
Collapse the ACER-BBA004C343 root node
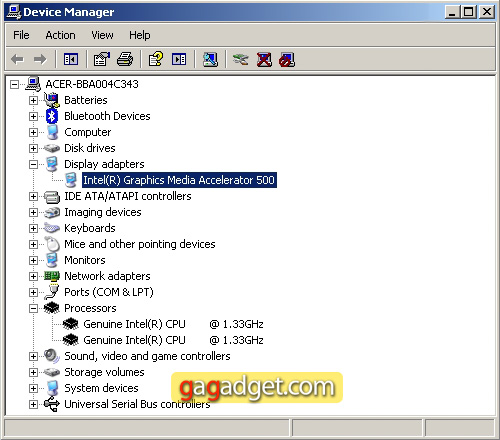coord(14,84)
